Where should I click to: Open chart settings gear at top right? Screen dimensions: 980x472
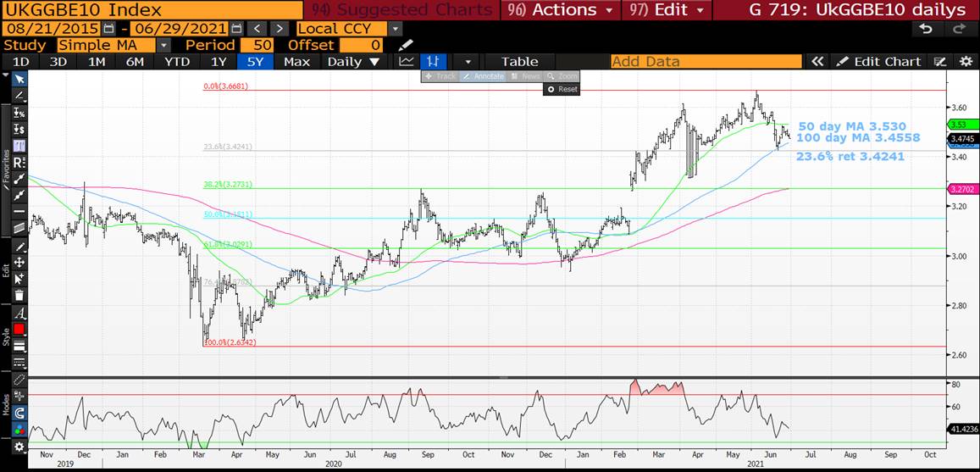[966, 62]
